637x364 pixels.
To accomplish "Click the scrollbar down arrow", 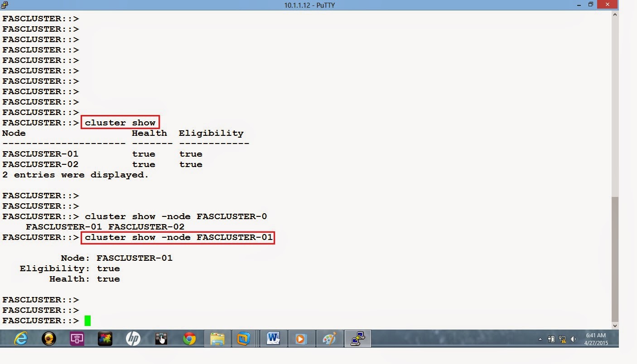I will (x=615, y=325).
